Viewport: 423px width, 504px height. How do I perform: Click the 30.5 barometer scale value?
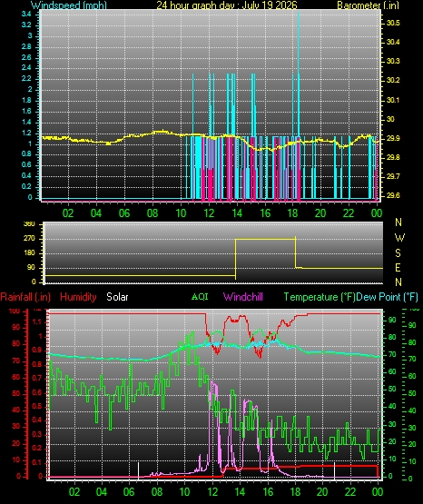click(393, 23)
